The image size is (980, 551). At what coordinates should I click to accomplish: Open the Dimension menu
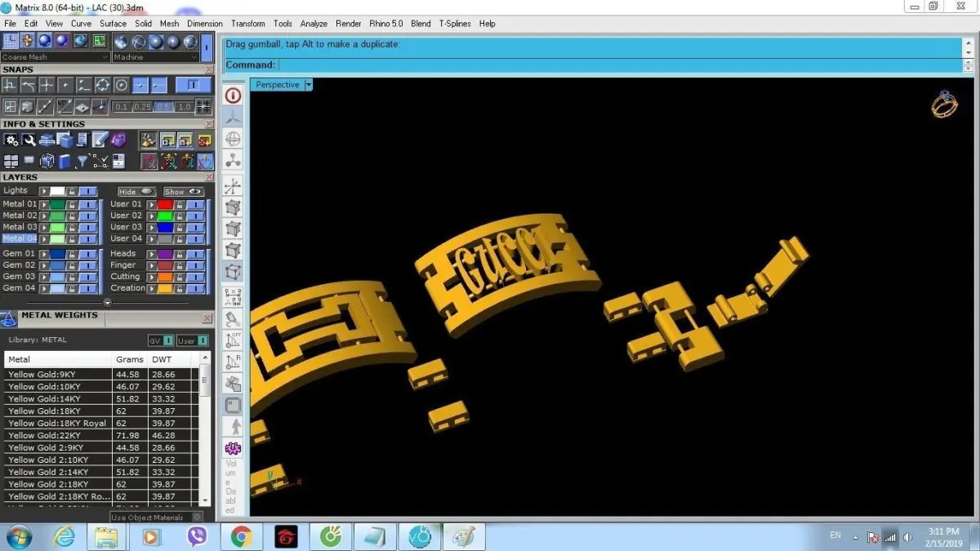pyautogui.click(x=204, y=24)
